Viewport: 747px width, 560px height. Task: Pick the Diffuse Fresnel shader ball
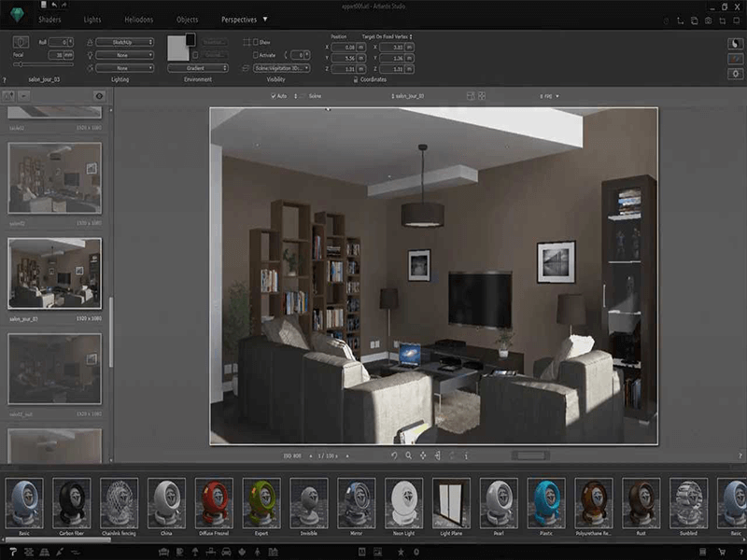pos(214,504)
